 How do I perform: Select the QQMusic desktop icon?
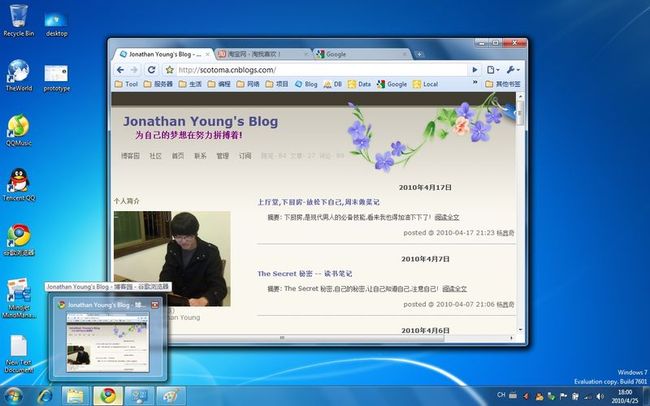coord(19,130)
